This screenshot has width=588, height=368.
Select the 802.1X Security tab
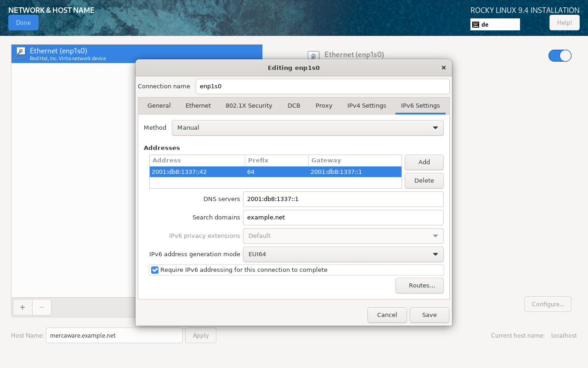coord(249,106)
